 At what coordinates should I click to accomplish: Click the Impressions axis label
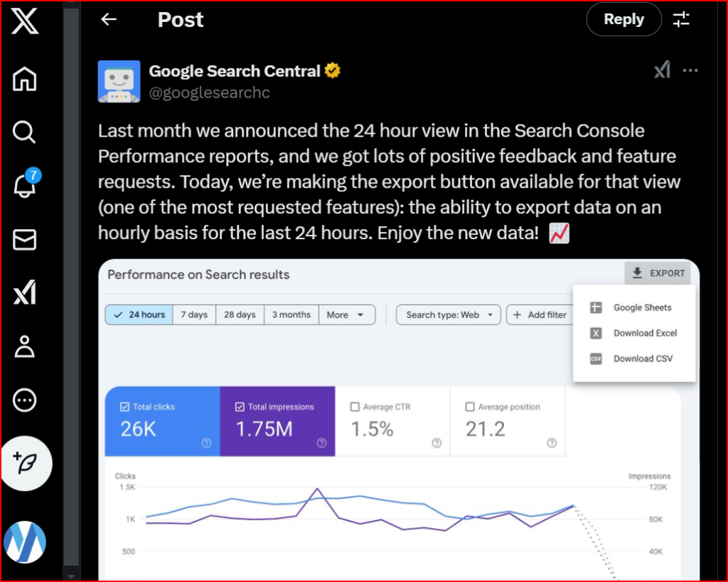[x=650, y=476]
